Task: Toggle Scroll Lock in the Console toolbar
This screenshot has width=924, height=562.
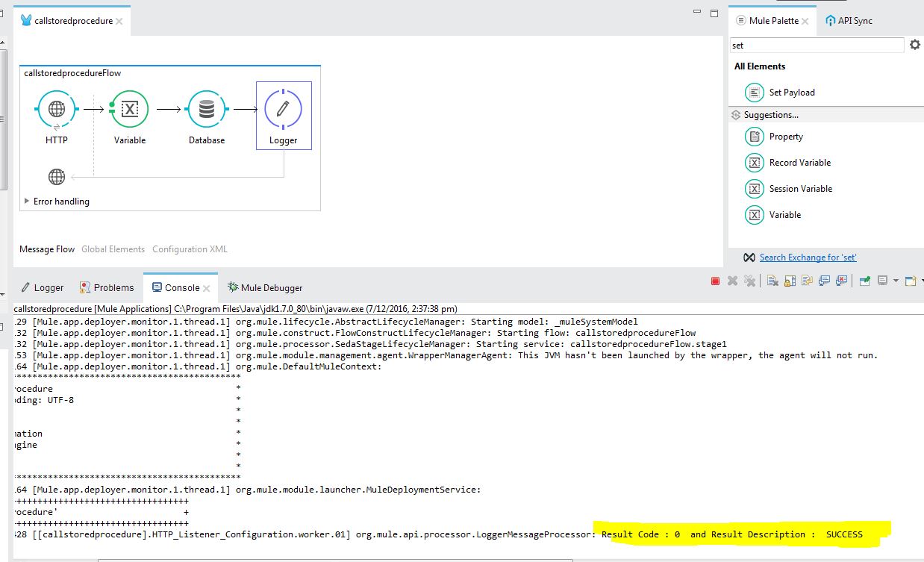Action: tap(788, 281)
